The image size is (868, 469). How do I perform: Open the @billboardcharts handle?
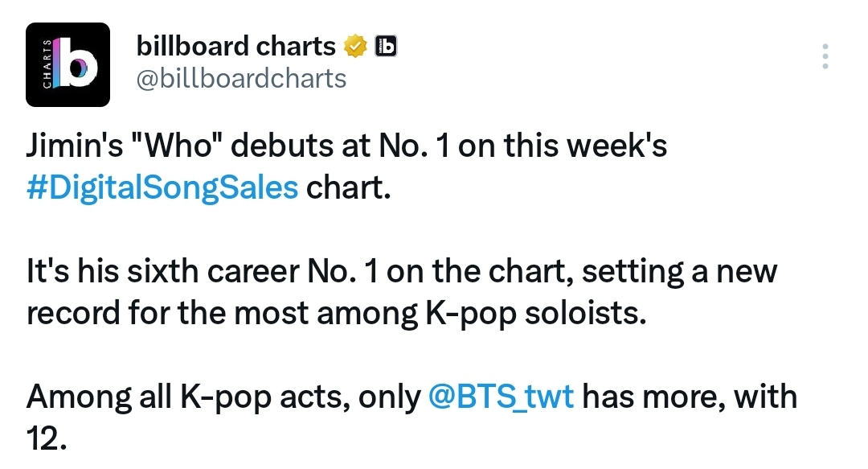click(241, 79)
